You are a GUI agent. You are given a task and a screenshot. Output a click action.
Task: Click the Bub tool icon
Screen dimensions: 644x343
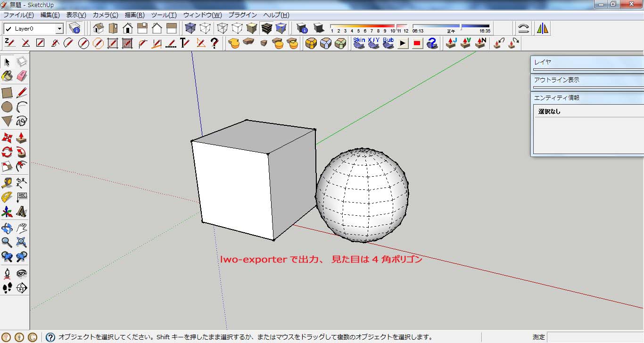pos(388,43)
